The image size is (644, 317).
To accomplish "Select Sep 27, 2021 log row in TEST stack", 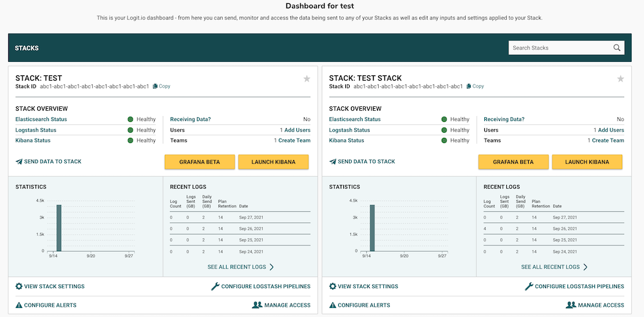I will (240, 217).
